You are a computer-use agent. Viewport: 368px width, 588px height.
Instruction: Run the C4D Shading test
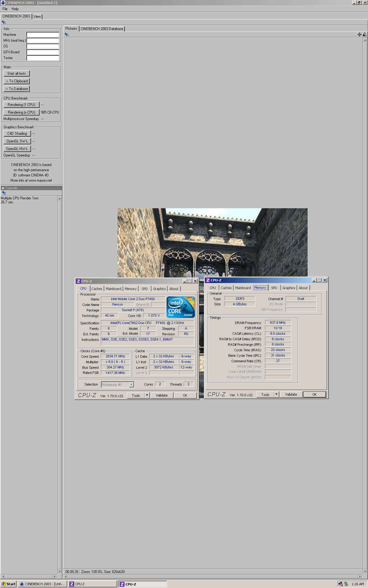coord(17,134)
